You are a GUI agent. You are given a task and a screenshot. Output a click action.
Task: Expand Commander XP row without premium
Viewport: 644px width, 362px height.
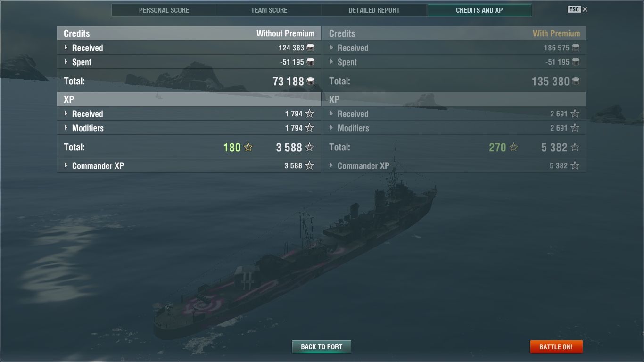tap(189, 165)
